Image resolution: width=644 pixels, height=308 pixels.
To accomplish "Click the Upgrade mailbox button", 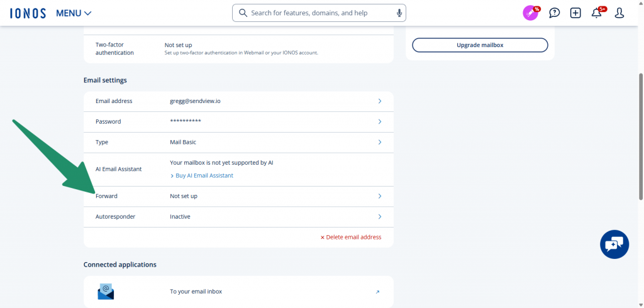I will 480,45.
